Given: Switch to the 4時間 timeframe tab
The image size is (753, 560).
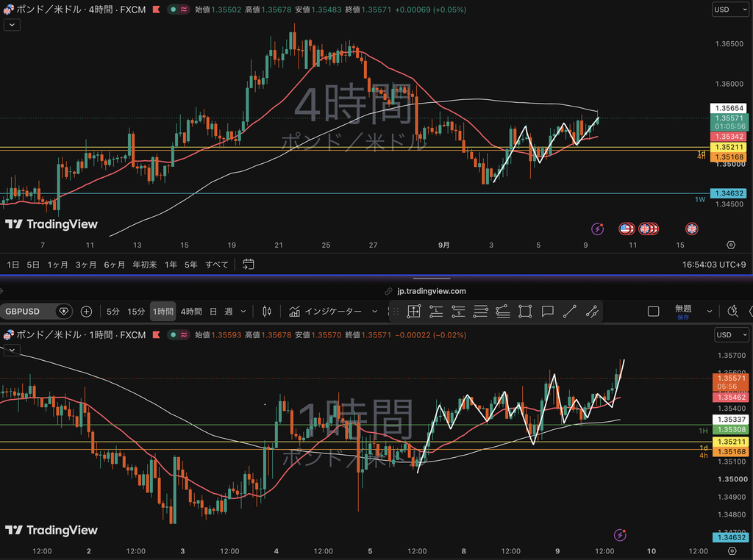Looking at the screenshot, I should click(x=191, y=312).
